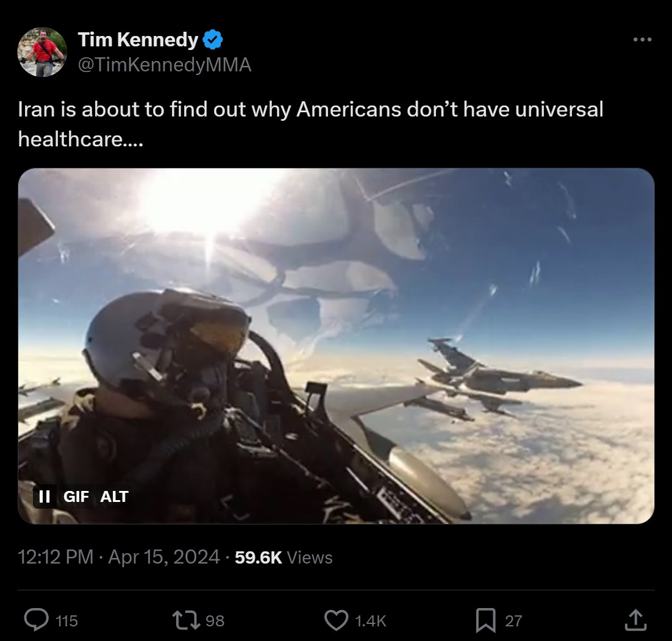
Task: Click the GIF label badge
Action: (76, 496)
